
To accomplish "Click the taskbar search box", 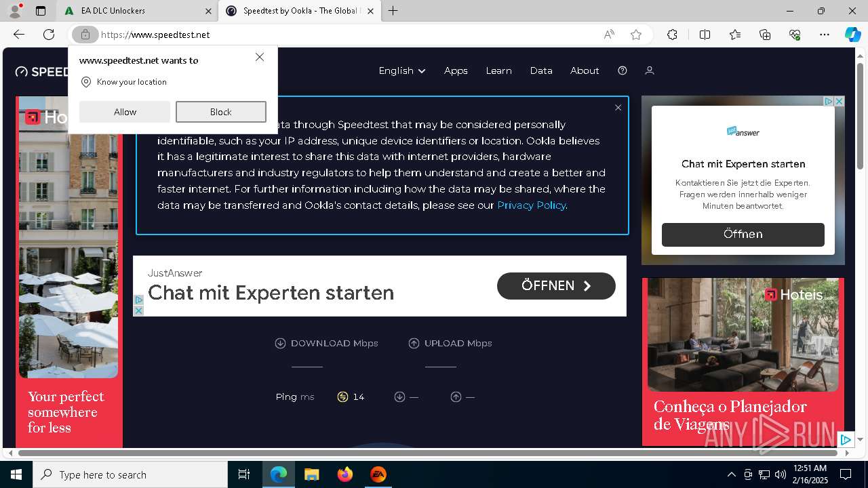I will click(x=130, y=474).
